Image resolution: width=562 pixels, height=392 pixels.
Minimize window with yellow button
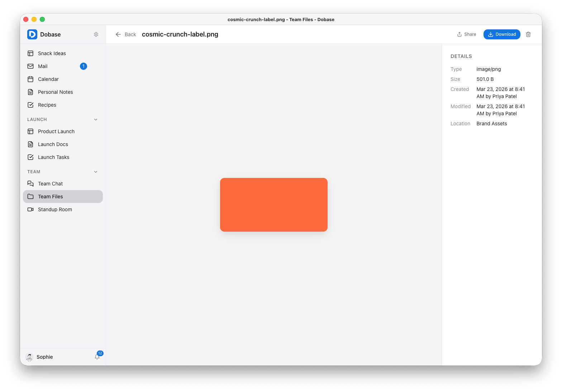tap(34, 19)
